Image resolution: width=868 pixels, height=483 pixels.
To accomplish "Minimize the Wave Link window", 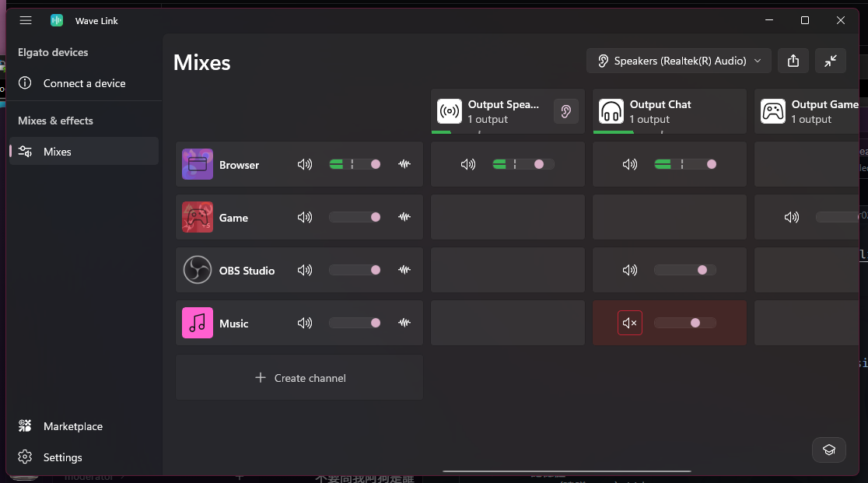I will [x=769, y=20].
